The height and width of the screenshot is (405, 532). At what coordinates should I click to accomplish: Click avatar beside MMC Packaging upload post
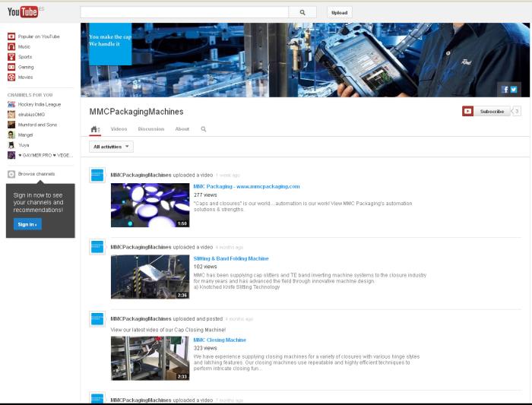click(x=97, y=175)
